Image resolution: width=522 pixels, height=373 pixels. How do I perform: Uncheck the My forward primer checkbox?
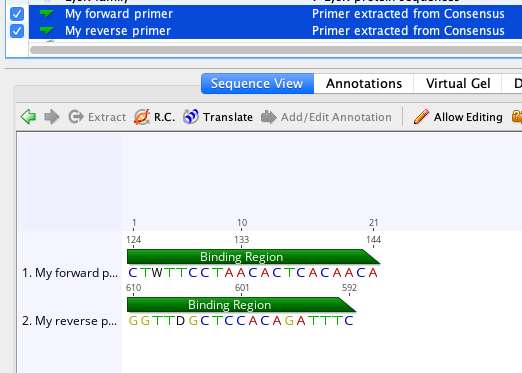pyautogui.click(x=17, y=14)
